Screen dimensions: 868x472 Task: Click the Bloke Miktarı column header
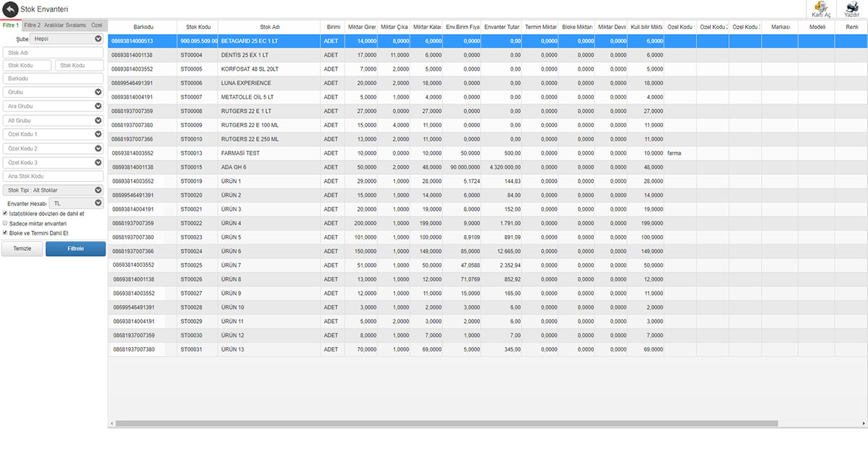576,27
